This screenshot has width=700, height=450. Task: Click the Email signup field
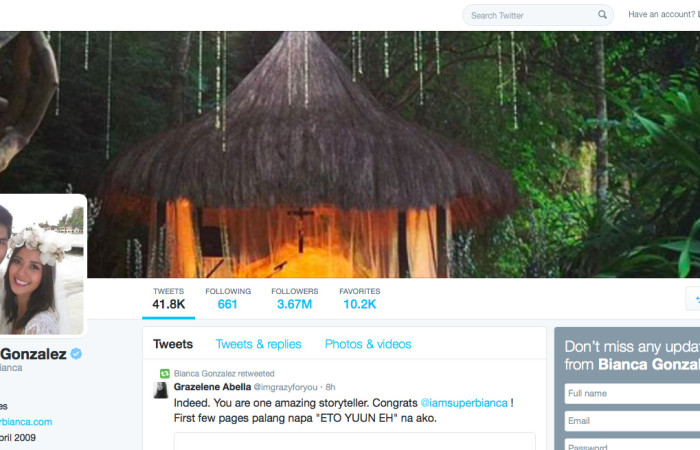pyautogui.click(x=632, y=421)
